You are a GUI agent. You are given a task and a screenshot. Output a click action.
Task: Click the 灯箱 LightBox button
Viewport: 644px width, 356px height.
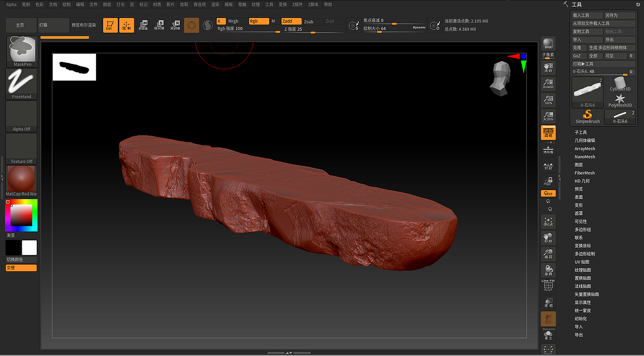53,25
